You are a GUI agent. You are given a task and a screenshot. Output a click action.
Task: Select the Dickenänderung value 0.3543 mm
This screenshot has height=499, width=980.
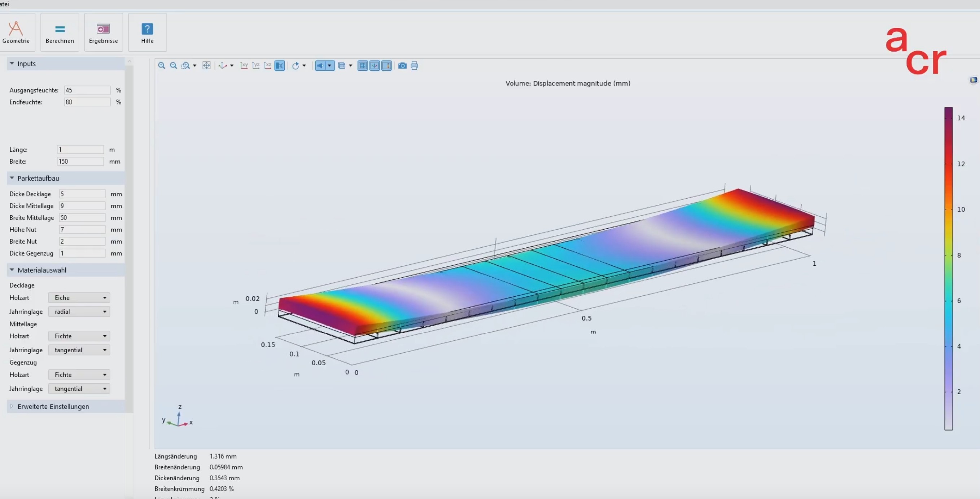tap(224, 478)
